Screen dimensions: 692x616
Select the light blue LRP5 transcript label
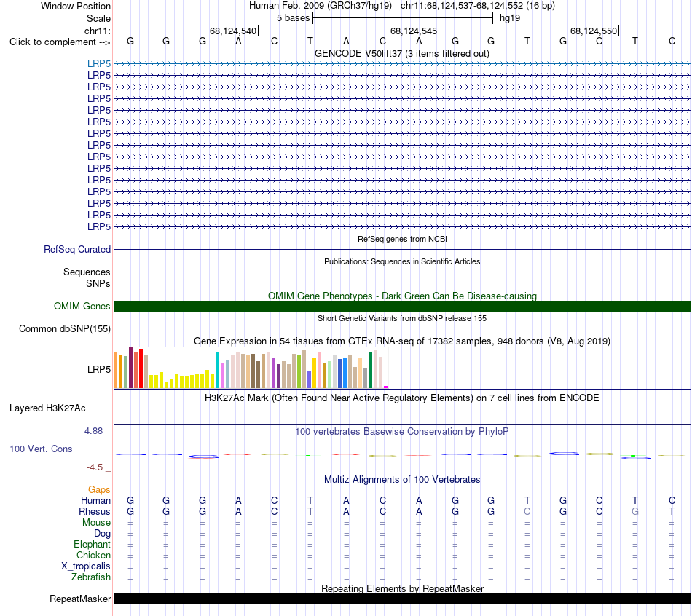99,64
